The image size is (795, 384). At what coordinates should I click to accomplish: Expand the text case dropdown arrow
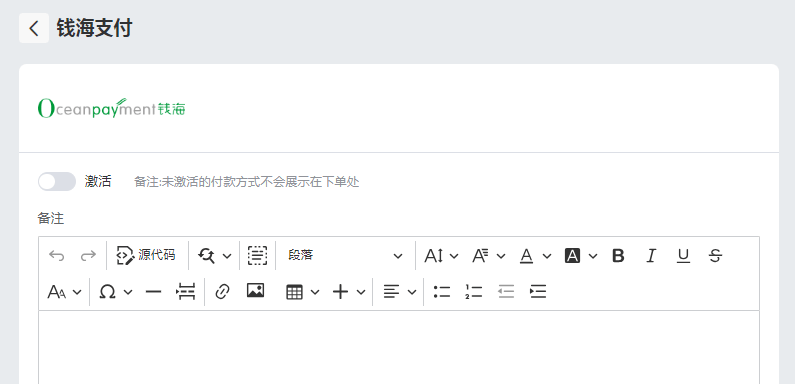point(77,292)
